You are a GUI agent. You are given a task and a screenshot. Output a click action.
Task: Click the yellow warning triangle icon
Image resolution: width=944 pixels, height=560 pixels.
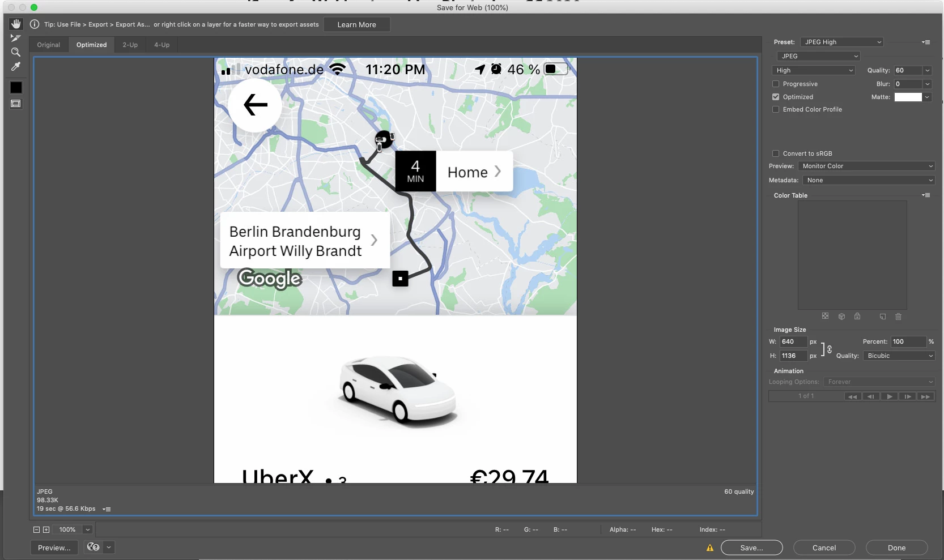click(710, 548)
